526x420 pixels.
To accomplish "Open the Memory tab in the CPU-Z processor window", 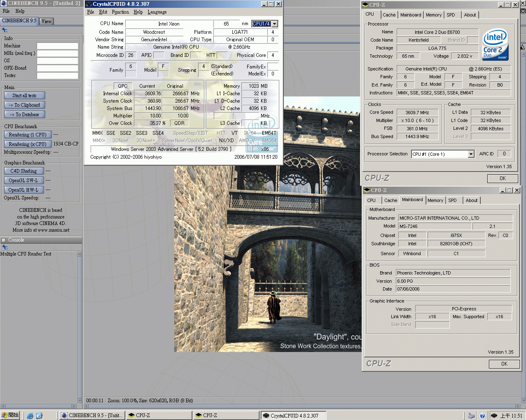I will 434,15.
